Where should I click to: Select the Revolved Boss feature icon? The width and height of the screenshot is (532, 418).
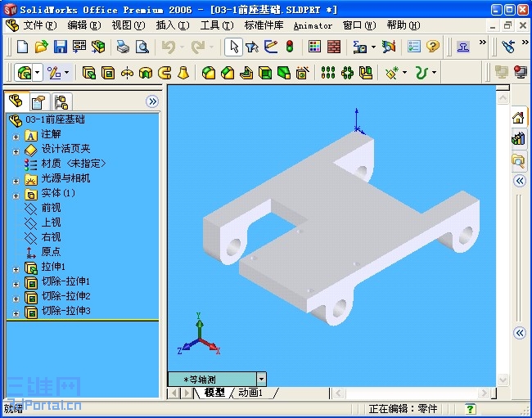click(x=127, y=73)
